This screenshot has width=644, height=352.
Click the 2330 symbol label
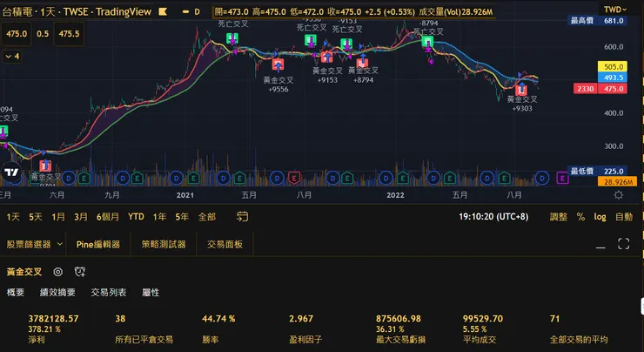click(586, 88)
